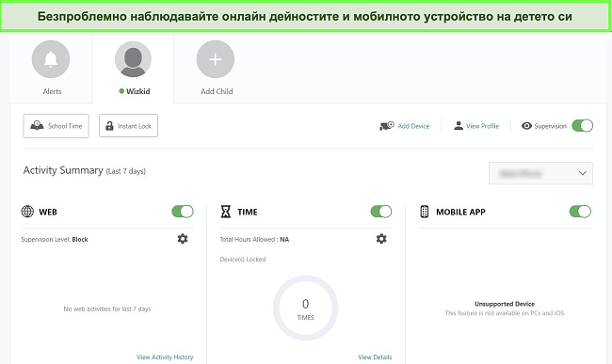Click the Supervision eye icon

526,126
